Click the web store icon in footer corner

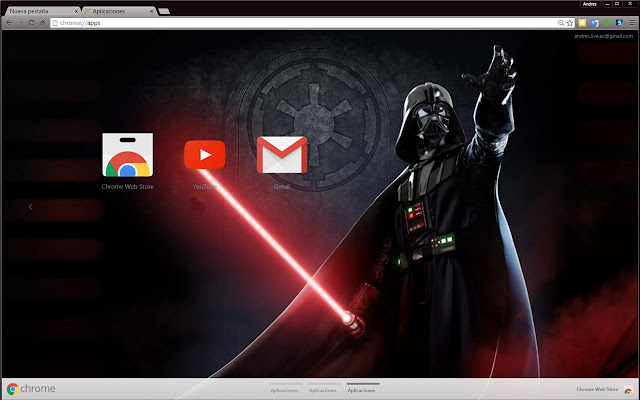tap(628, 390)
